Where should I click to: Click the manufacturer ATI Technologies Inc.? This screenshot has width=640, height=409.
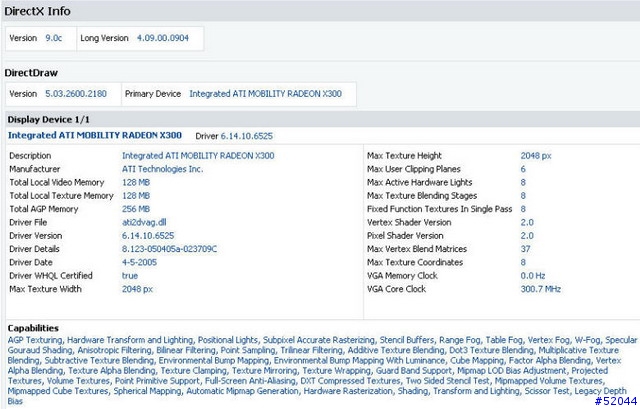pos(162,169)
